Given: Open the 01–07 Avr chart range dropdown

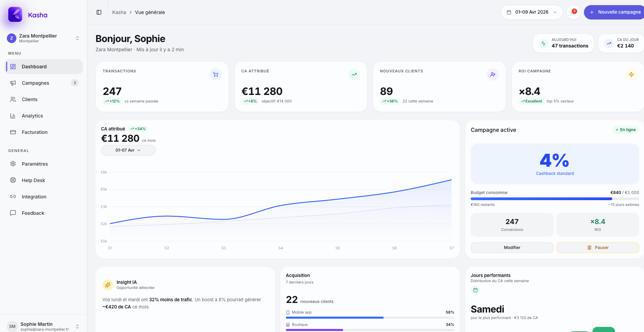Looking at the screenshot, I should [x=128, y=150].
